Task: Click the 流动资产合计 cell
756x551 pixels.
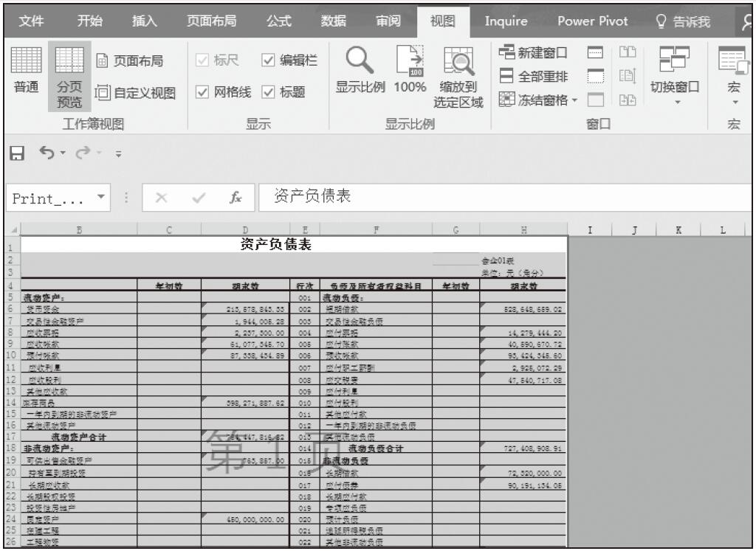Action: point(79,437)
